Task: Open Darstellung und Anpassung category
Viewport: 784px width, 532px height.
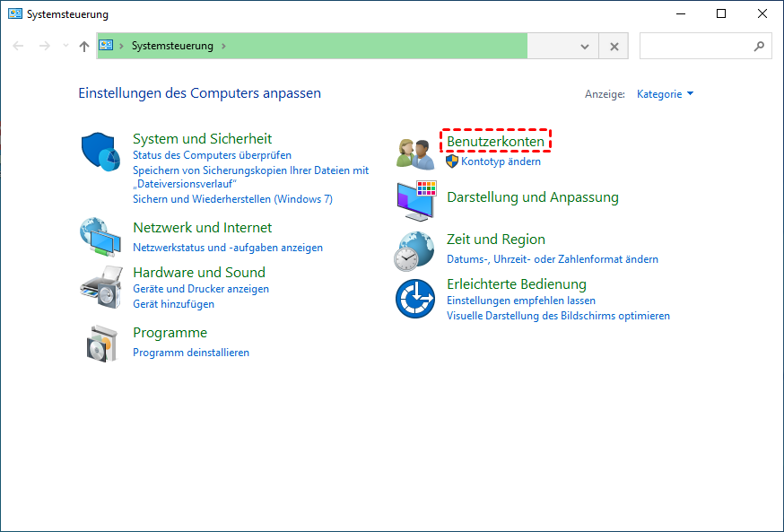Action: tap(533, 197)
